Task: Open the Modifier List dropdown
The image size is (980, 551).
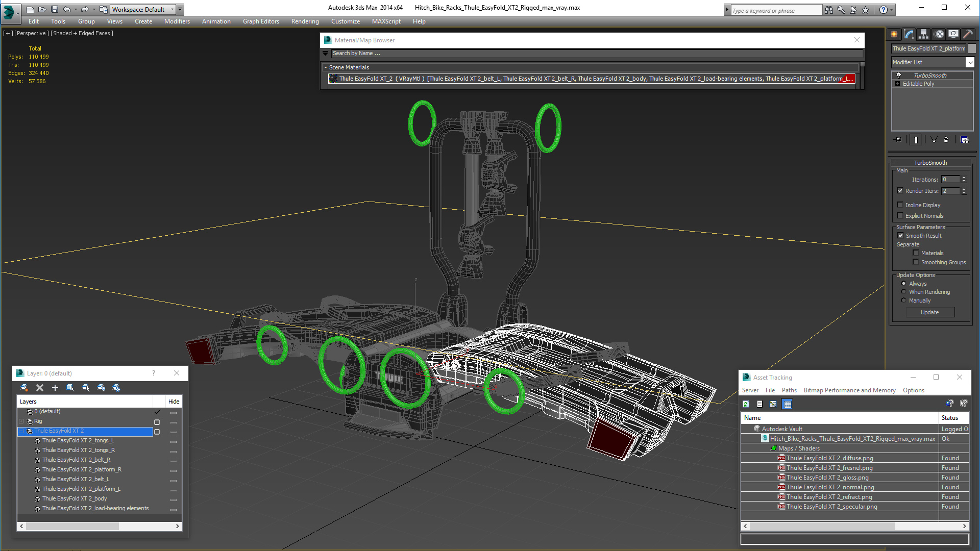Action: coord(970,62)
